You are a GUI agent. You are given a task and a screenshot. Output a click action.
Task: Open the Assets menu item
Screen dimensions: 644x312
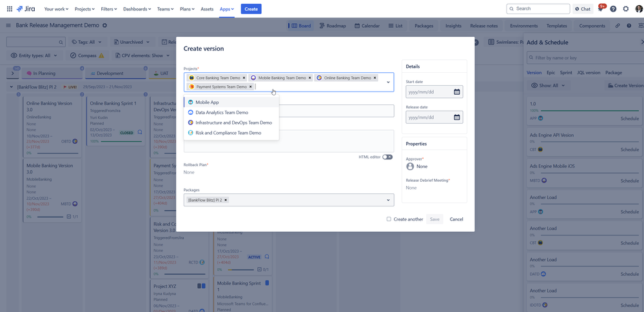point(207,8)
